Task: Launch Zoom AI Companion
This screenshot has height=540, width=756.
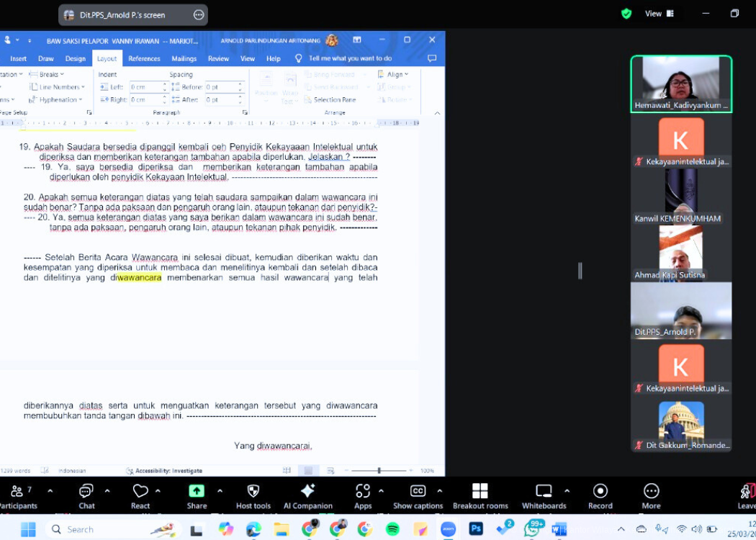Action: (307, 491)
